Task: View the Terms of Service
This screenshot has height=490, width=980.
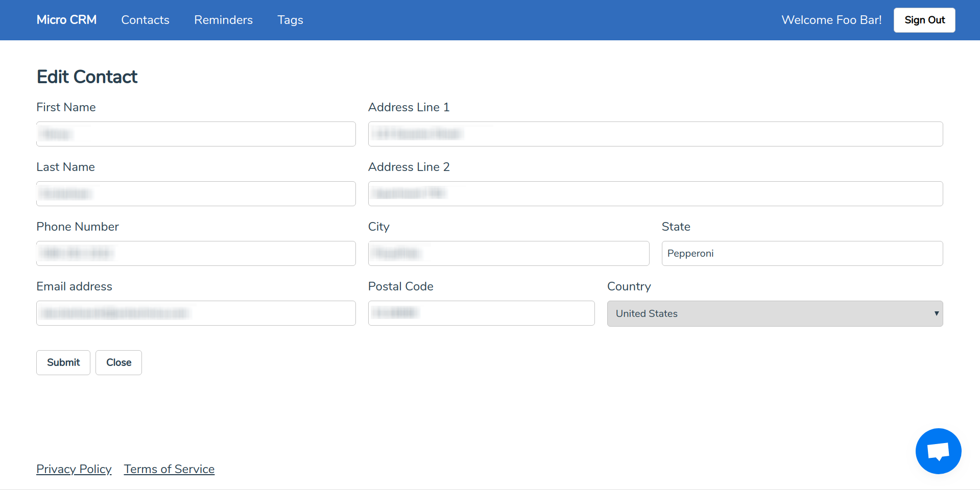Action: click(169, 469)
